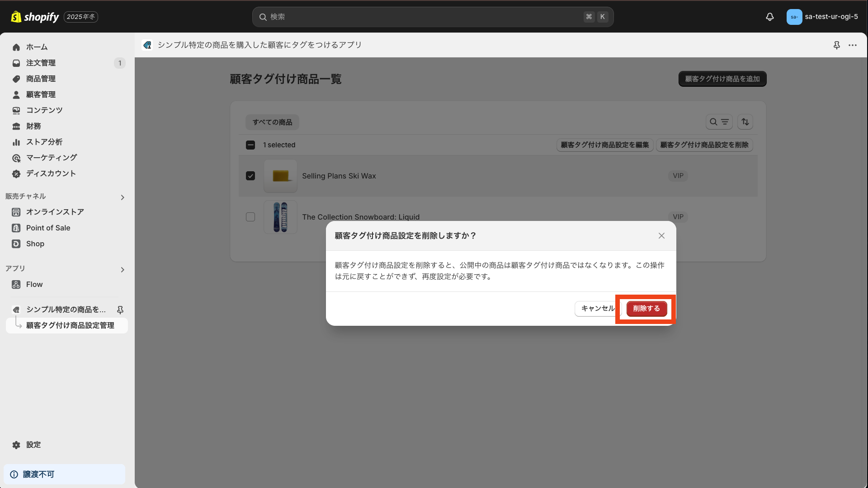Switch to the すべての商品 tab
Image resolution: width=868 pixels, height=488 pixels.
click(272, 122)
